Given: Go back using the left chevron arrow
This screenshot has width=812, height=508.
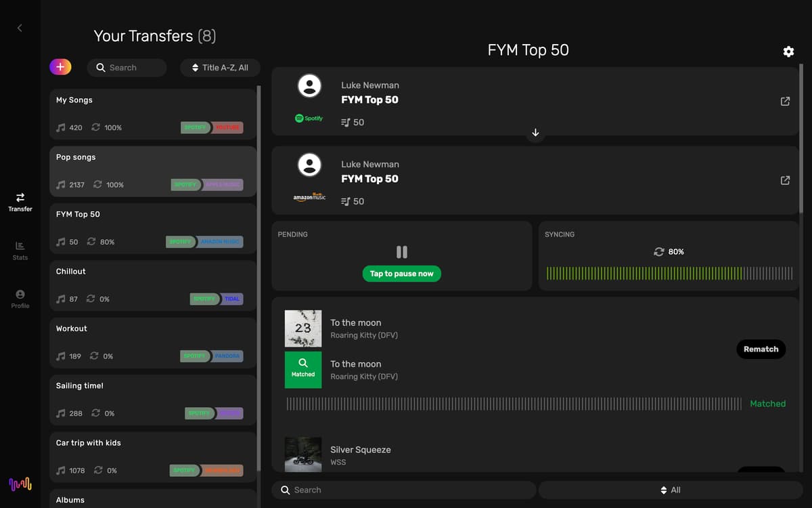Looking at the screenshot, I should (x=20, y=28).
